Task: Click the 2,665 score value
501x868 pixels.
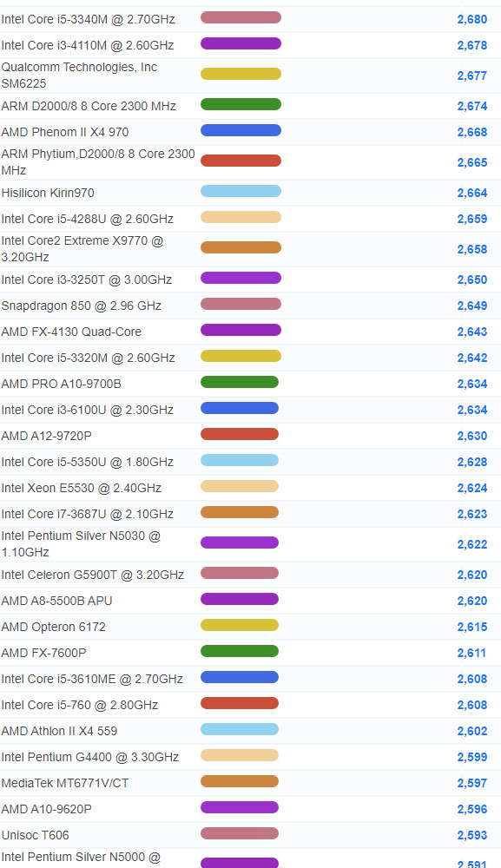Action: [x=472, y=163]
